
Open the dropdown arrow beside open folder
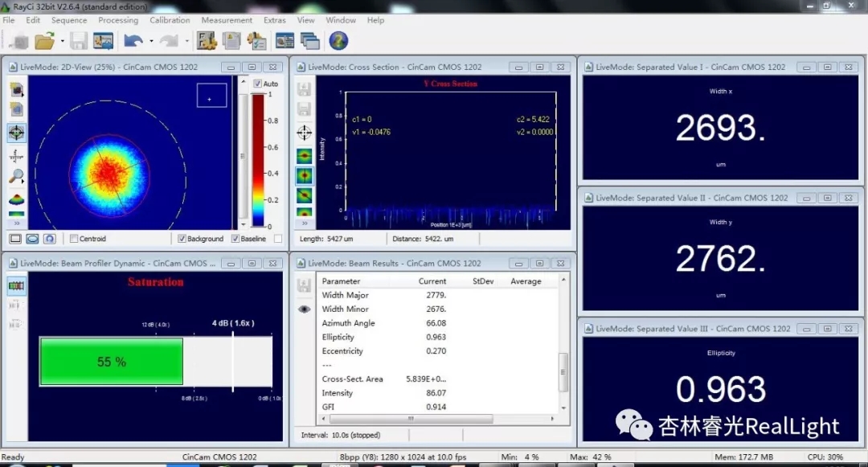61,41
